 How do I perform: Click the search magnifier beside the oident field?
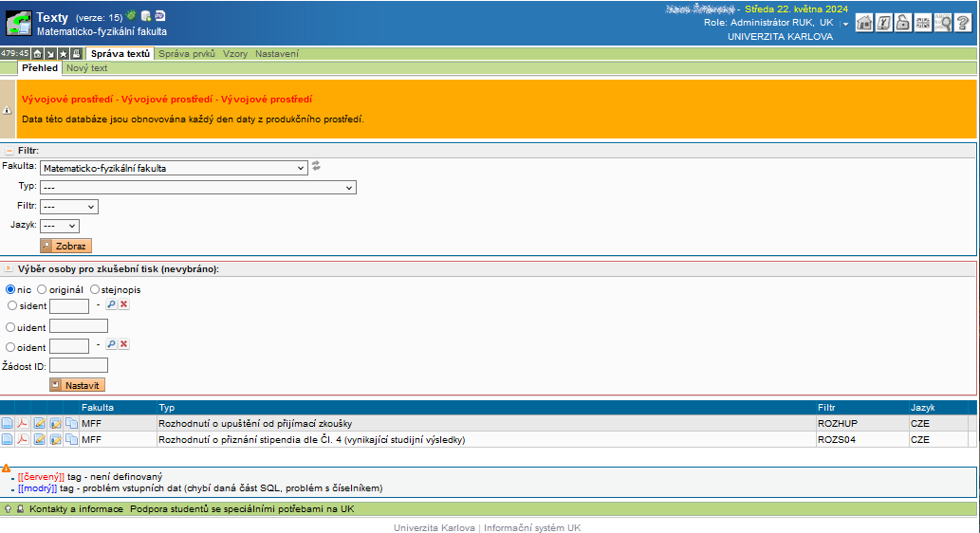[x=111, y=345]
